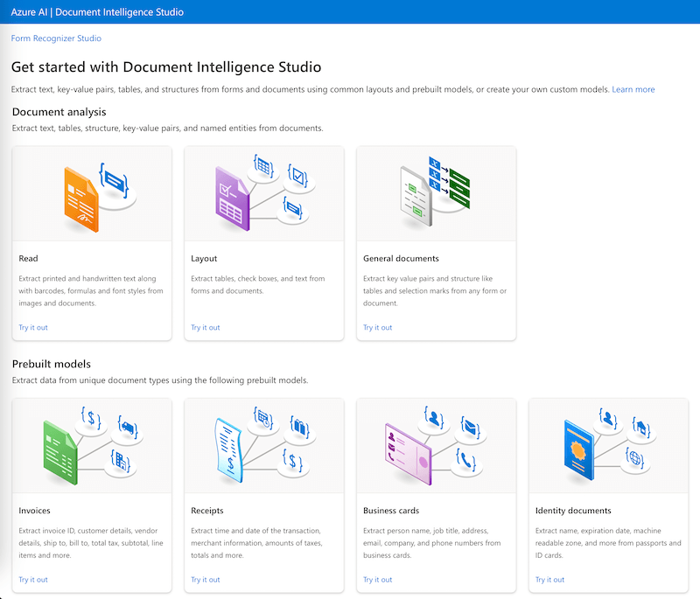Select the Receipts card title
This screenshot has height=599, width=700.
(207, 511)
